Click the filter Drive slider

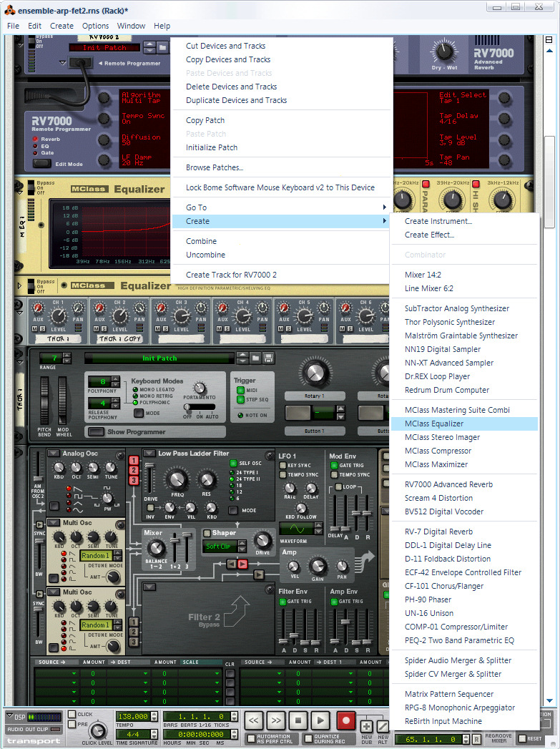(150, 479)
